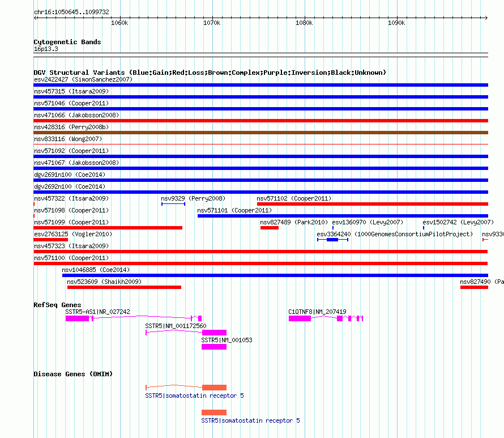Click the 1080k ruler tick label
Viewport: 504px width, 438px height.
(x=304, y=23)
